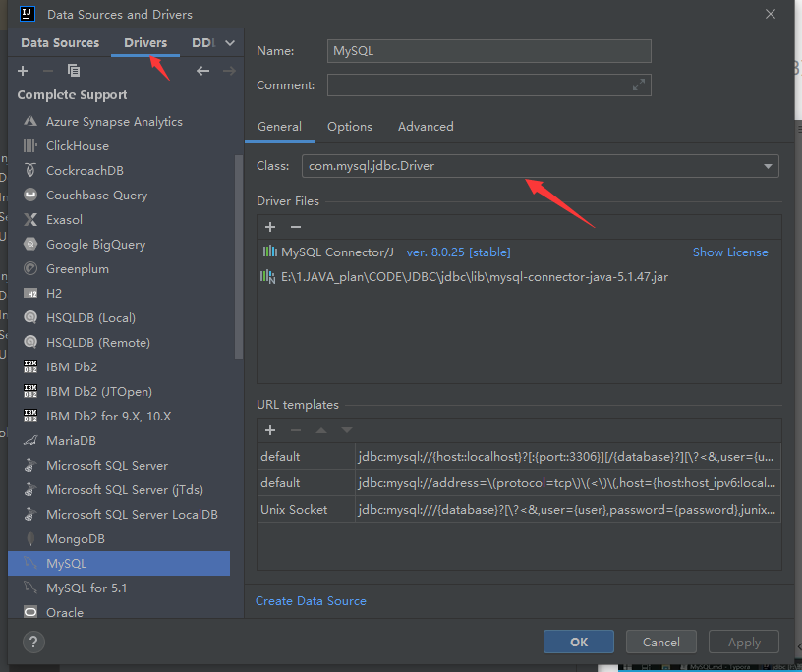Add a driver file with plus icon

pyautogui.click(x=270, y=227)
